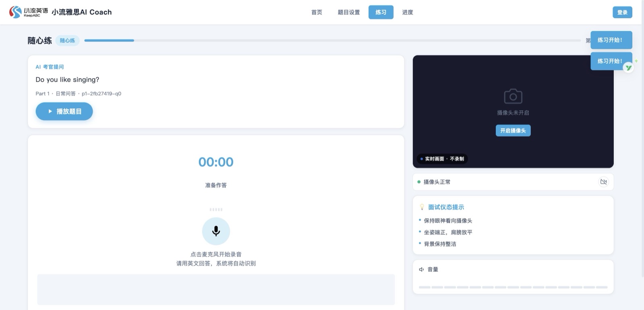The height and width of the screenshot is (310, 644).
Task: Click the question text "Do you like singing?"
Action: [x=67, y=80]
